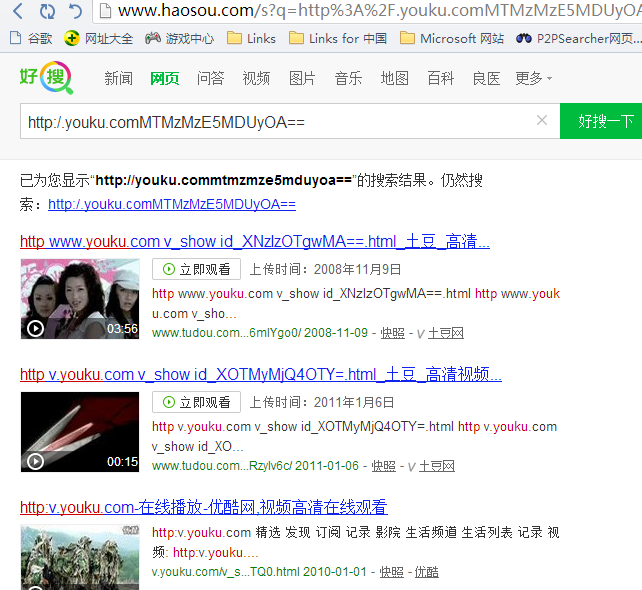Click the browser address bar URL
Screen dimensions: 642x590
[x=379, y=11]
